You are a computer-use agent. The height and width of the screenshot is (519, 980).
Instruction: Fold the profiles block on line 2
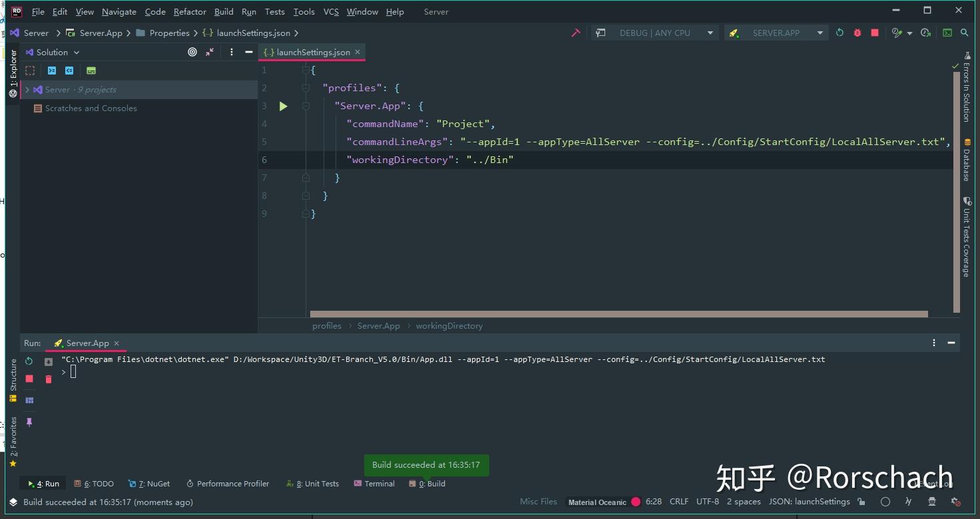click(306, 88)
